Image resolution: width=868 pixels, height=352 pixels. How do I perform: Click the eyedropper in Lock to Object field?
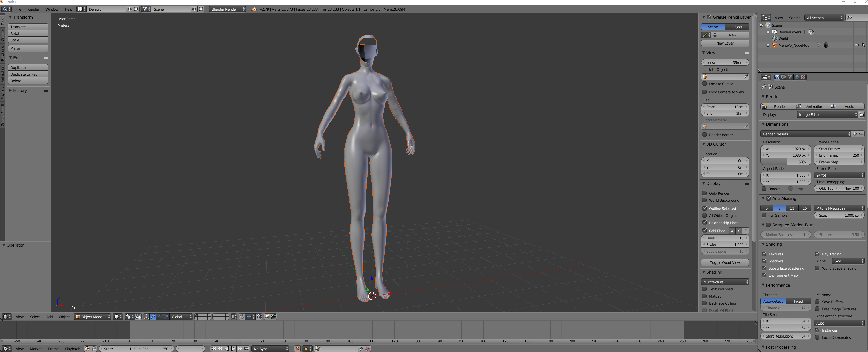[x=746, y=77]
